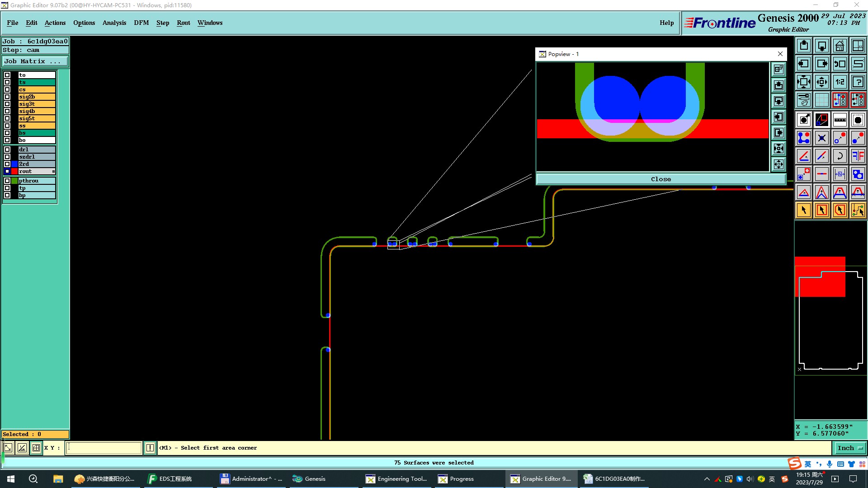The image size is (868, 488).
Task: Open the Inch units dropdown
Action: [x=850, y=448]
